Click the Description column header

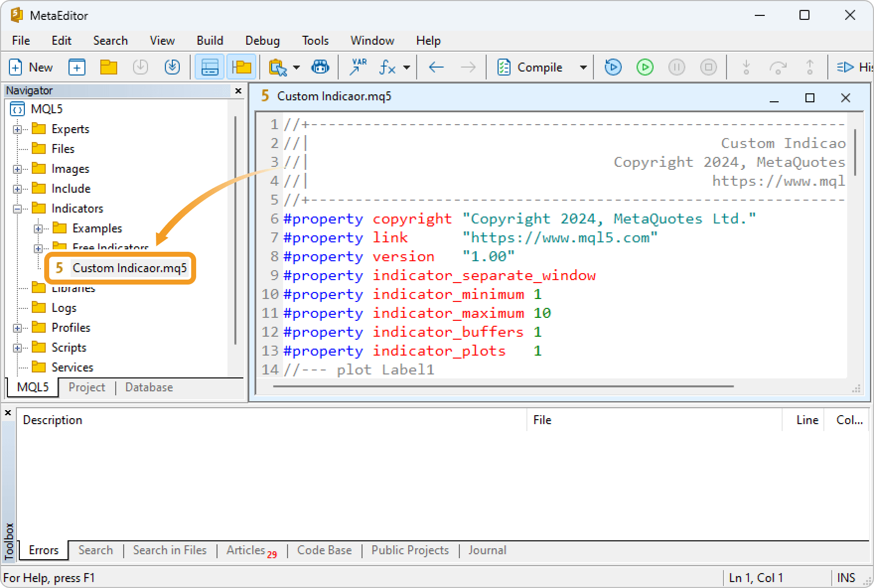coord(272,420)
